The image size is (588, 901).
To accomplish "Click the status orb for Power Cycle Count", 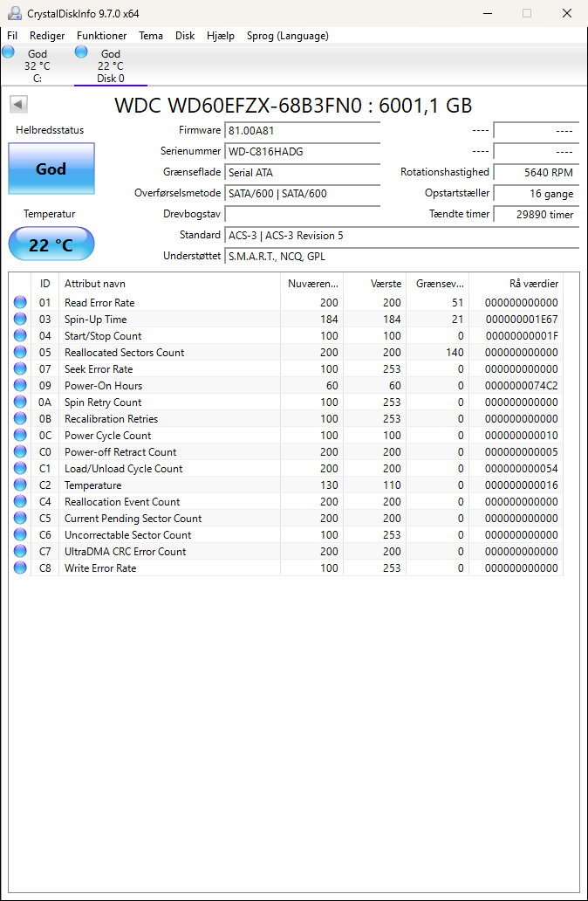I will [20, 435].
